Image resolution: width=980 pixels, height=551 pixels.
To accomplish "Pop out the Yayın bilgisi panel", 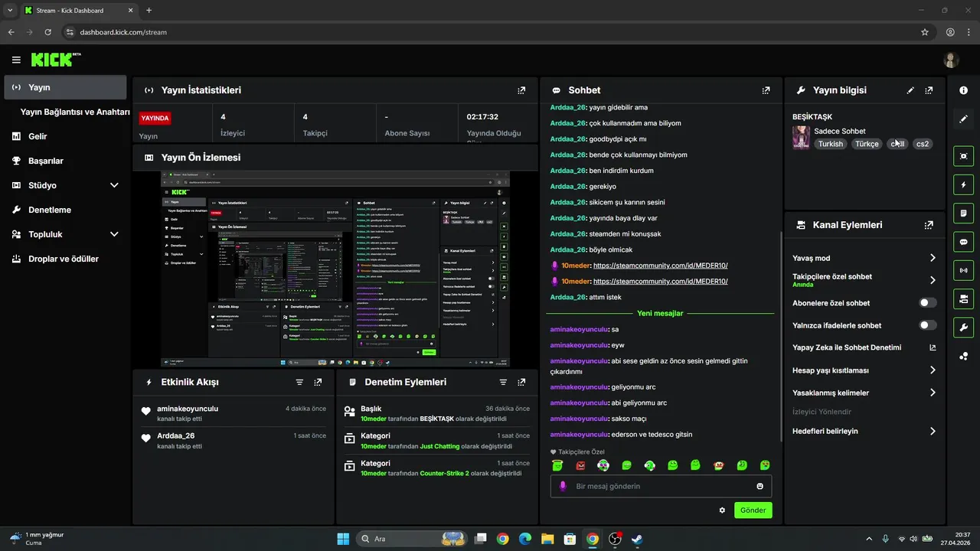I will coord(929,90).
